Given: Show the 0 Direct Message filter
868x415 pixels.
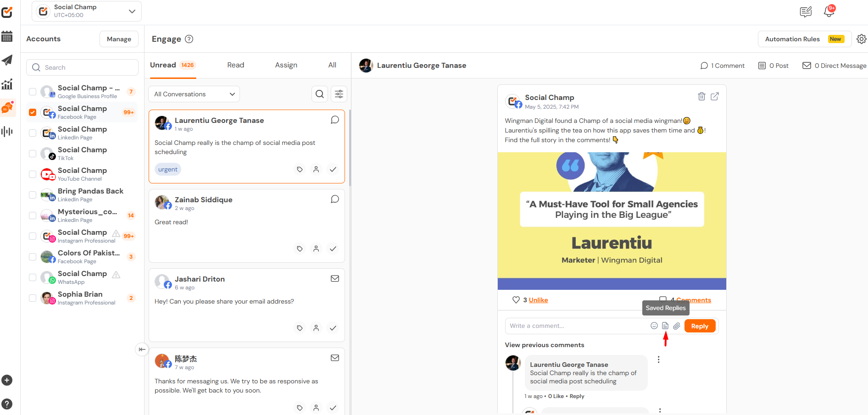Looking at the screenshot, I should coord(834,66).
